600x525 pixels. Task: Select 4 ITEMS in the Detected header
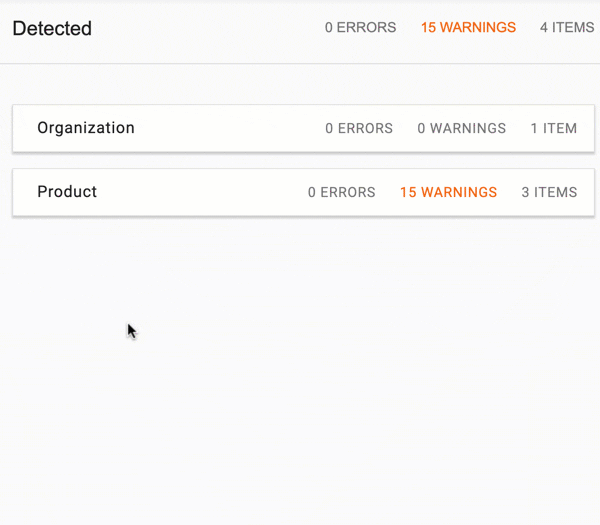click(x=567, y=28)
